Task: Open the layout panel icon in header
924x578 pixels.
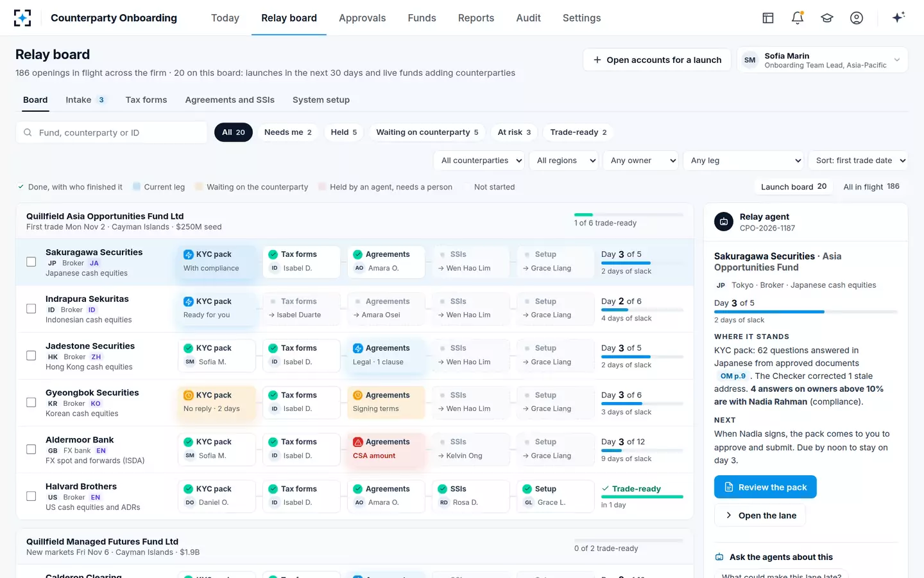Action: coord(768,18)
